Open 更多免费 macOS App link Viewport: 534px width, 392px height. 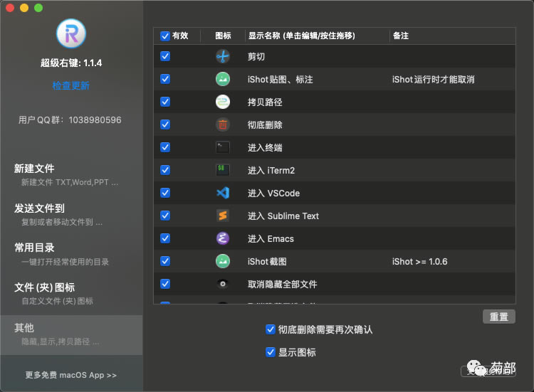(70, 375)
